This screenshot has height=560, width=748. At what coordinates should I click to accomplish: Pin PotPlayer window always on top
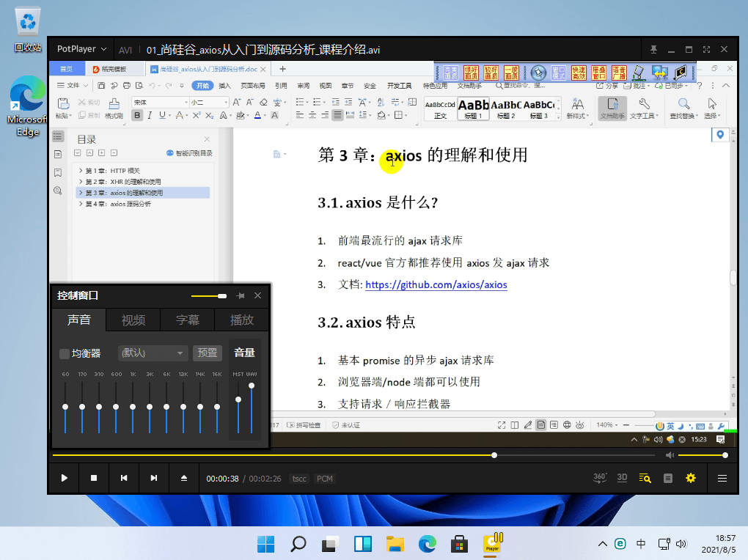(x=653, y=50)
